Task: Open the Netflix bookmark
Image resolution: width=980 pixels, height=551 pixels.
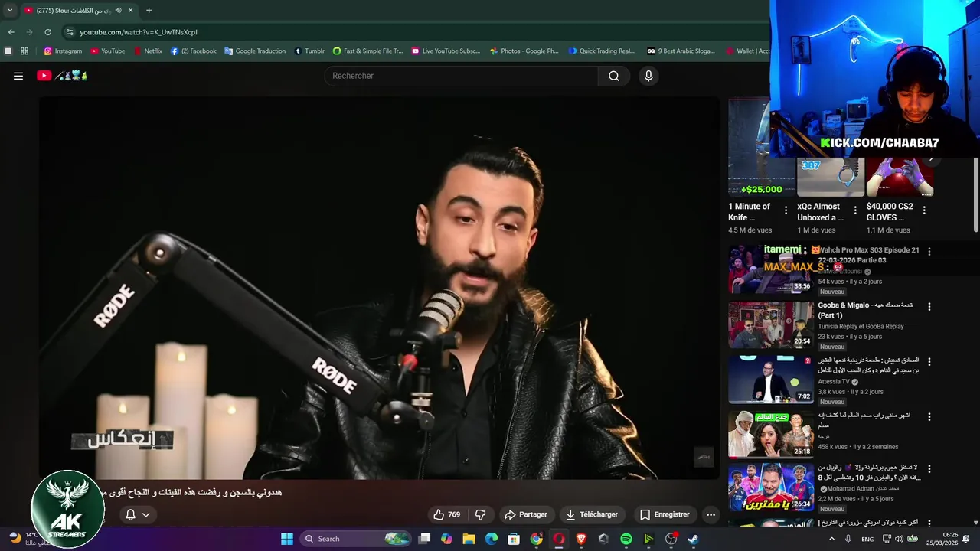Action: pyautogui.click(x=148, y=51)
